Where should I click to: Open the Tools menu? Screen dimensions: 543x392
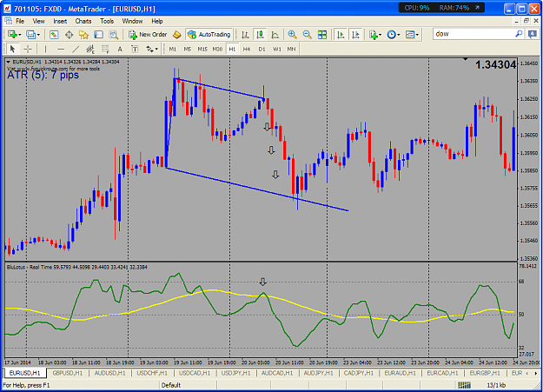pos(107,21)
